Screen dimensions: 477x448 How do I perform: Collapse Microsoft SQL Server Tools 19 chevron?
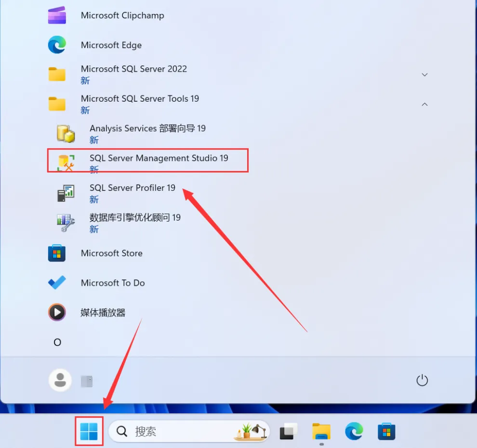(x=424, y=105)
